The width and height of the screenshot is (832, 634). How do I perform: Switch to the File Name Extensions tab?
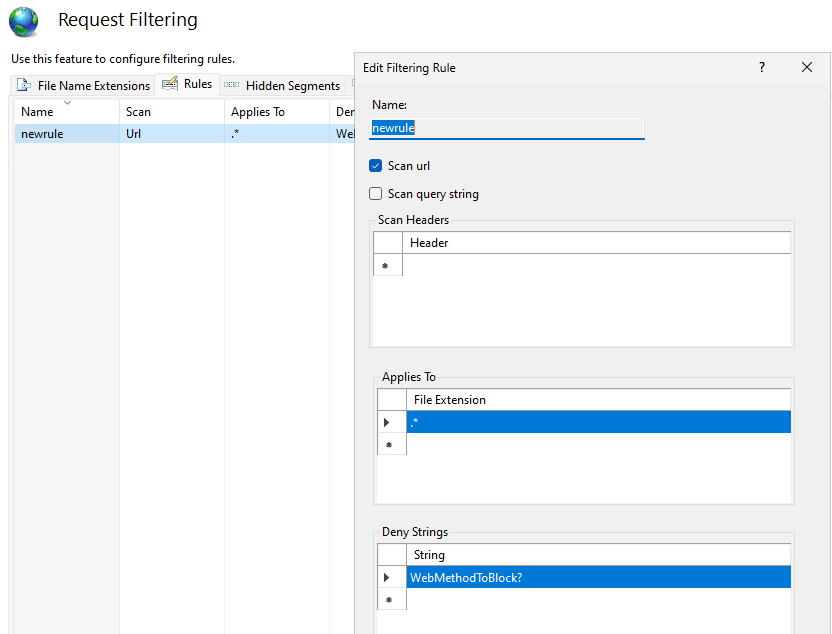pyautogui.click(x=91, y=85)
